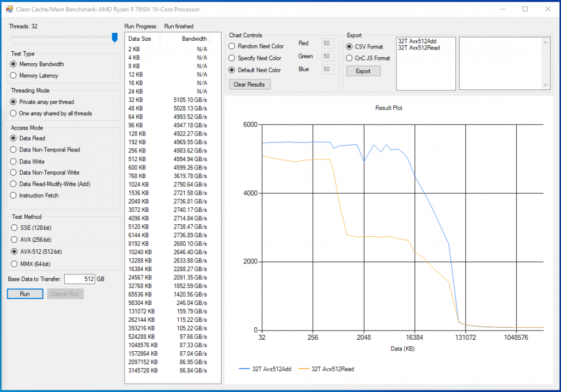This screenshot has height=392, width=561.
Task: Select 32T Avx512Read in the export list
Action: click(x=419, y=48)
